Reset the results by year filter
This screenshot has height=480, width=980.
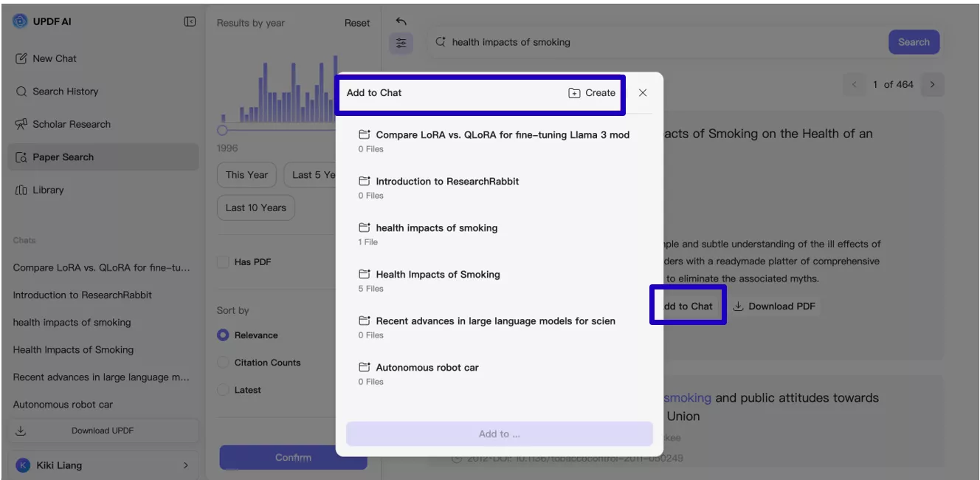coord(357,23)
